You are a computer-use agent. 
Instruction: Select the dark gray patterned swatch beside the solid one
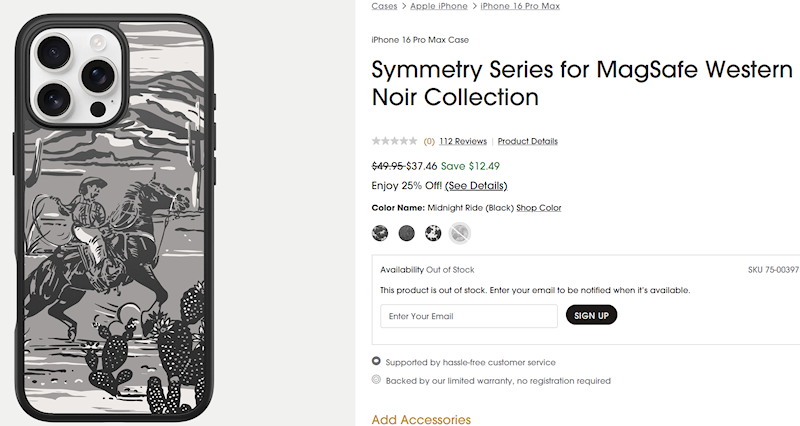(380, 233)
